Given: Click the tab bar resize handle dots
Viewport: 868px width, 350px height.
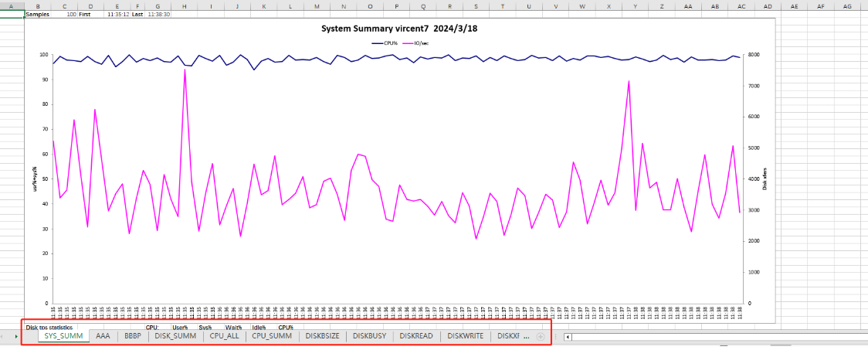Looking at the screenshot, I should (x=554, y=337).
